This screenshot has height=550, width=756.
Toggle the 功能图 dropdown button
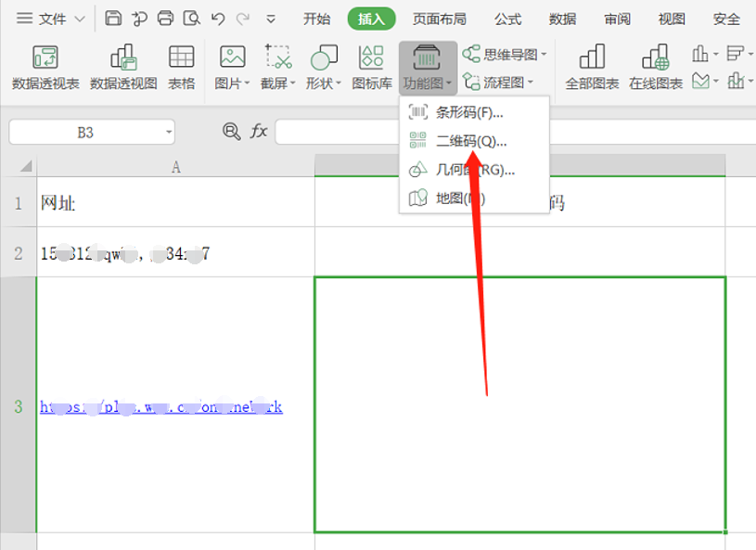[428, 68]
